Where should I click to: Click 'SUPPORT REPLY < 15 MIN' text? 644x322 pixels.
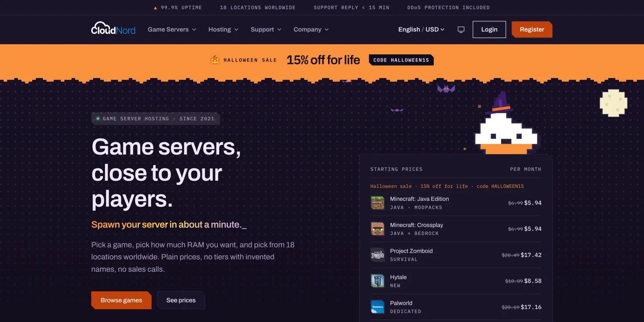[351, 8]
